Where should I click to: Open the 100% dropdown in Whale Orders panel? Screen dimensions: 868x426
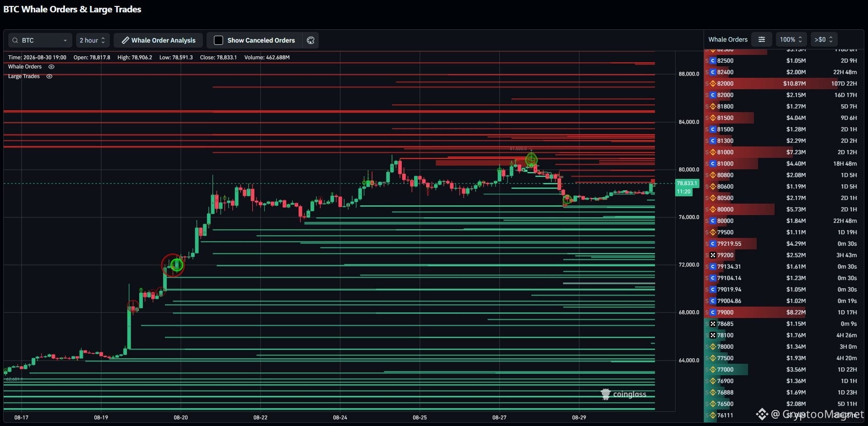pos(791,39)
